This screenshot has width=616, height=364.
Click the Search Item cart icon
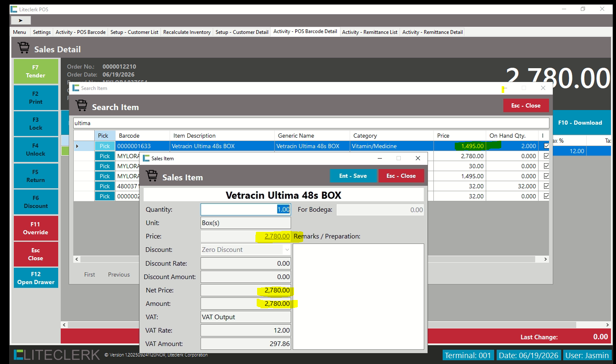81,105
